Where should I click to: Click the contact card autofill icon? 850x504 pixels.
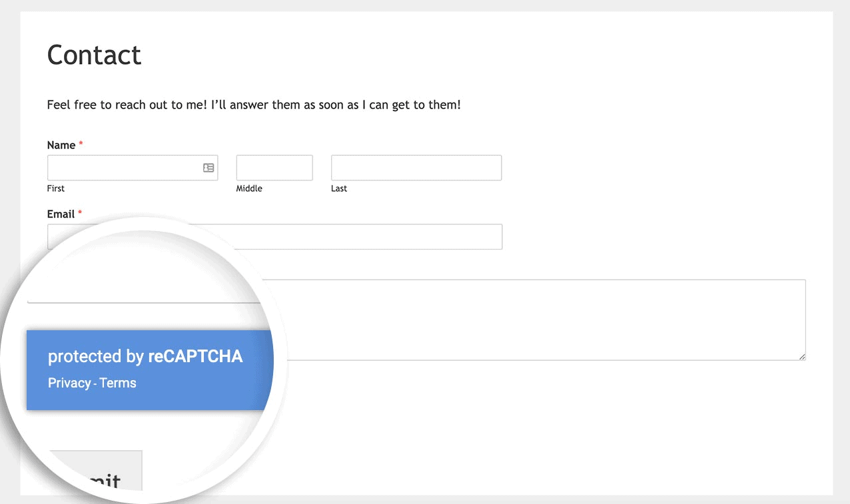pyautogui.click(x=209, y=168)
